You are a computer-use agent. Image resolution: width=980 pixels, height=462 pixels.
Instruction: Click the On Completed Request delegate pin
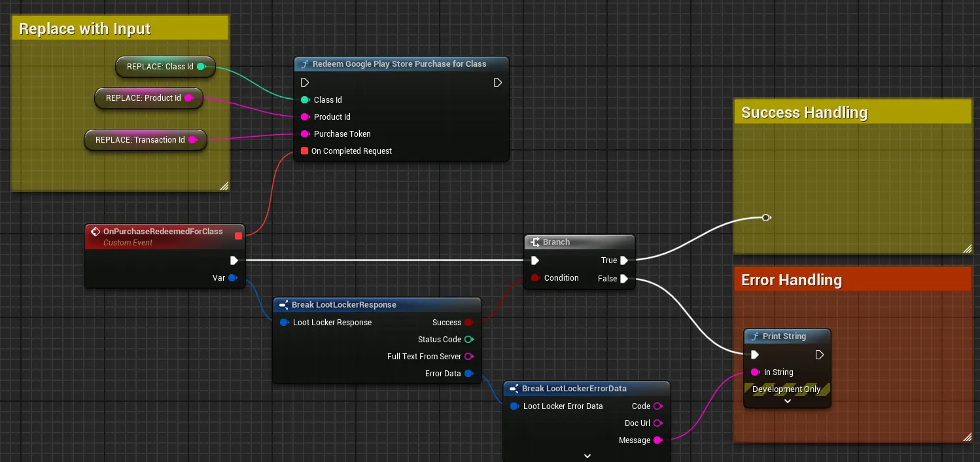pos(304,151)
